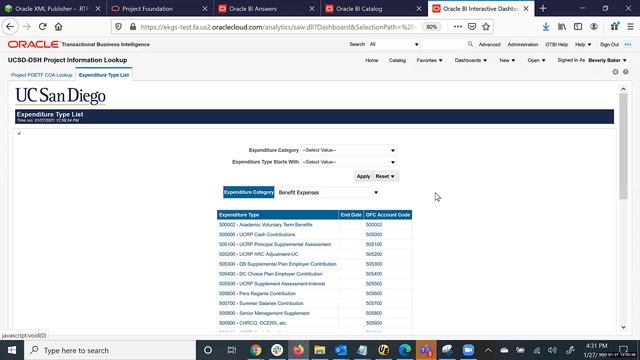The width and height of the screenshot is (640, 360).
Task: Click the Catalog link
Action: coord(397,60)
